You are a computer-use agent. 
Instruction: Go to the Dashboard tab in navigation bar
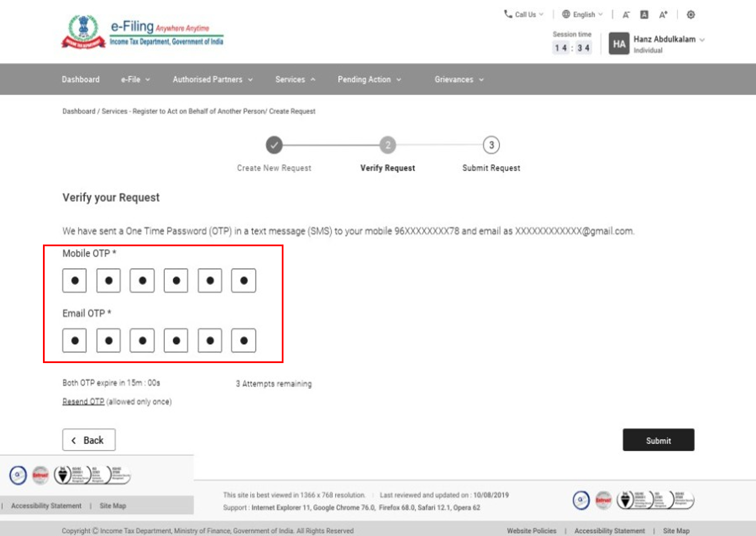(x=81, y=80)
